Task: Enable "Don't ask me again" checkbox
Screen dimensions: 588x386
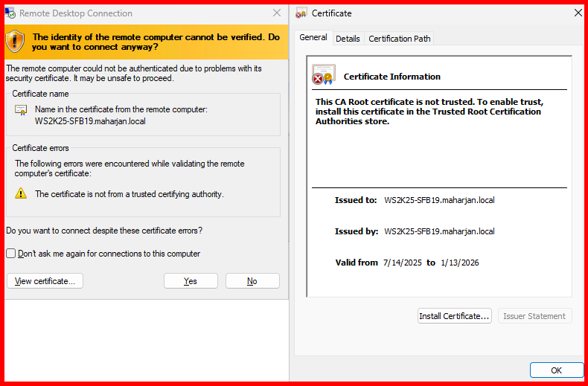Action: [x=11, y=254]
